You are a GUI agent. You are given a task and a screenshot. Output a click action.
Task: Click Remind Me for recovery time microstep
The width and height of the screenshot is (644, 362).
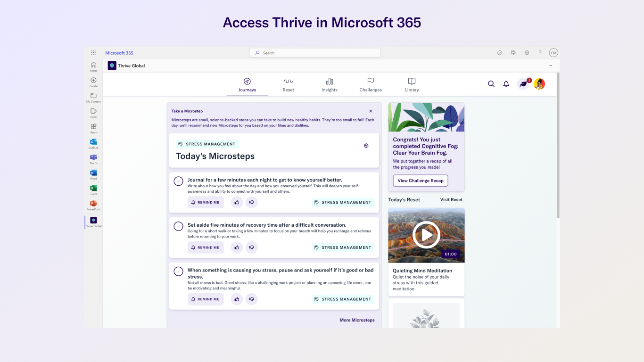tap(206, 247)
